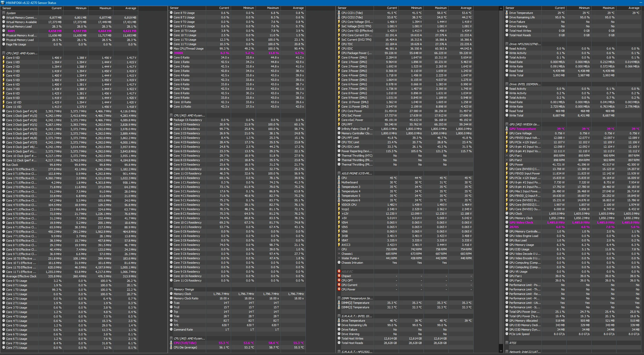
Task: Select the Thermal Throttling (HTC) row
Action: coord(405,156)
